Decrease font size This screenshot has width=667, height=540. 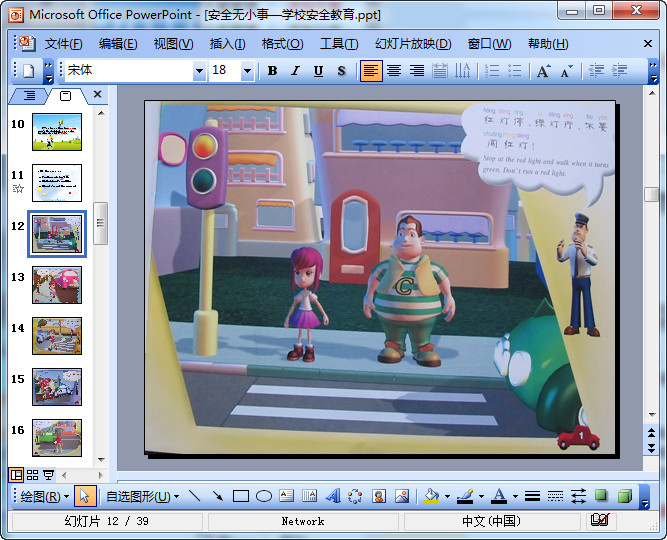pos(567,71)
